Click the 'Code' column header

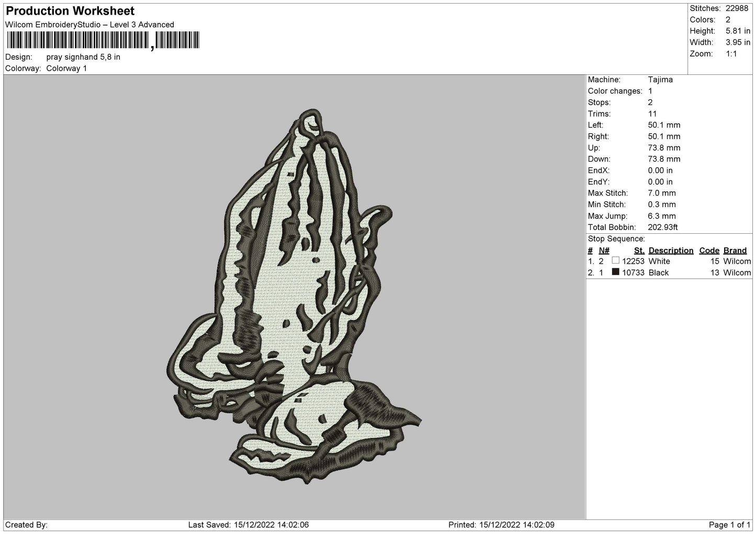(709, 251)
